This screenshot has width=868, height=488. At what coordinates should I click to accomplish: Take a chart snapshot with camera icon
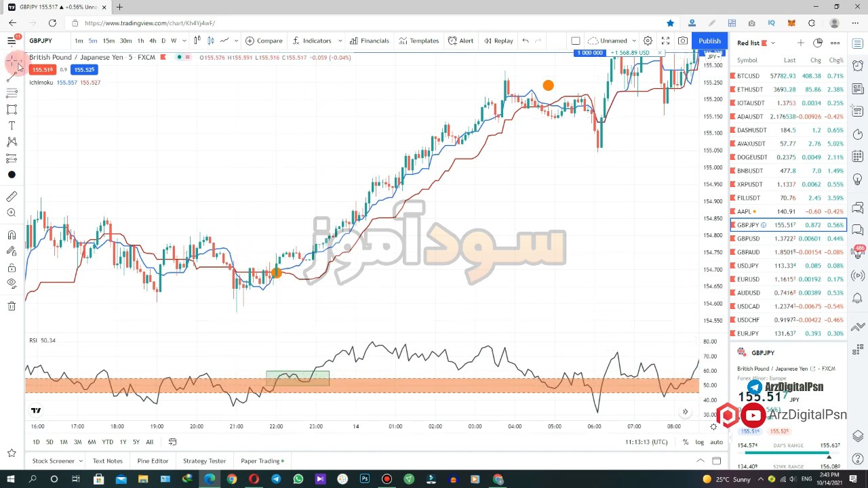pos(683,41)
